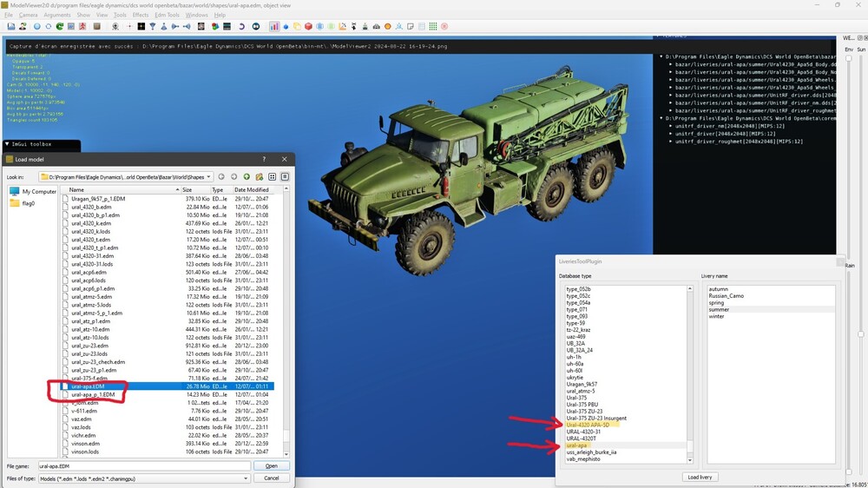Screen dimensions: 868x488
Task: Select the winter livery name
Action: (x=717, y=316)
